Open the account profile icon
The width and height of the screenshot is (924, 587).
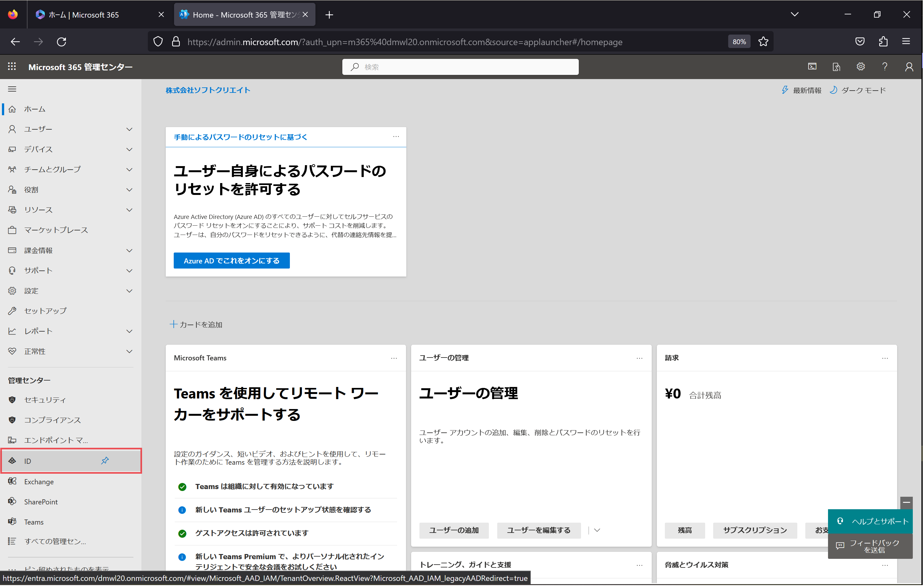point(909,67)
